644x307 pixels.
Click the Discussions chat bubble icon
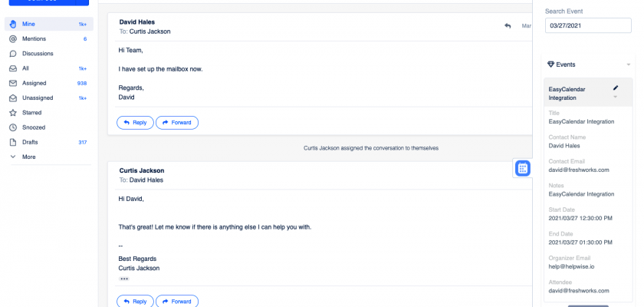[13, 54]
